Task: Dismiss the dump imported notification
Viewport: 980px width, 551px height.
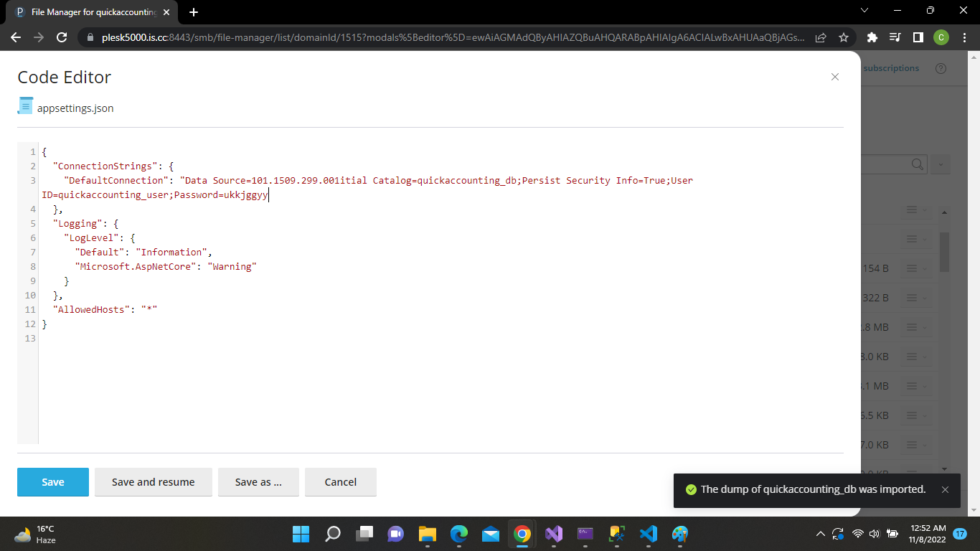Action: point(945,489)
